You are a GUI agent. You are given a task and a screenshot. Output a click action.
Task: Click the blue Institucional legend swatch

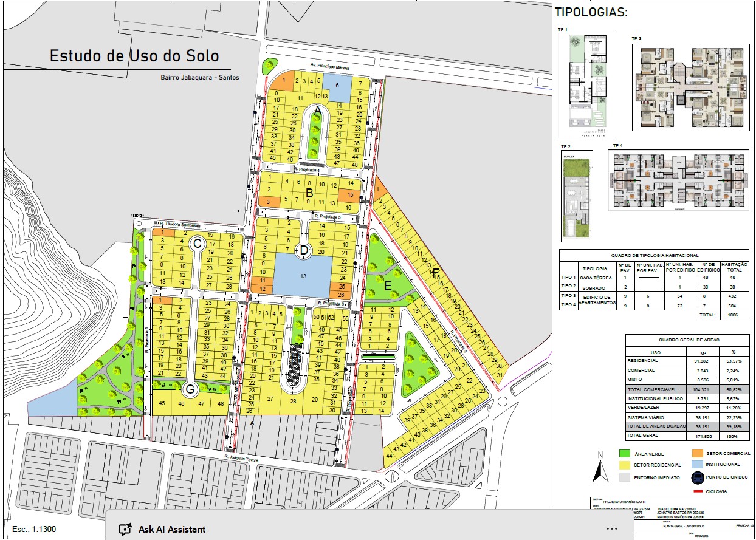(x=697, y=465)
